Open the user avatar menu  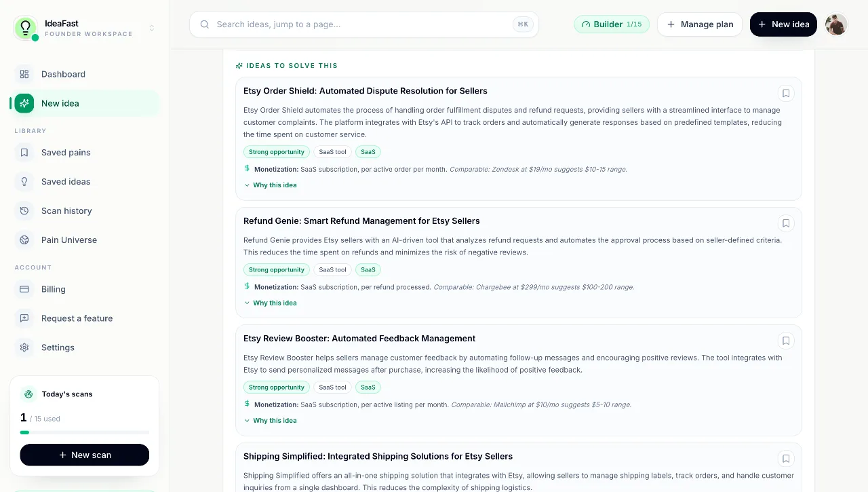[836, 24]
